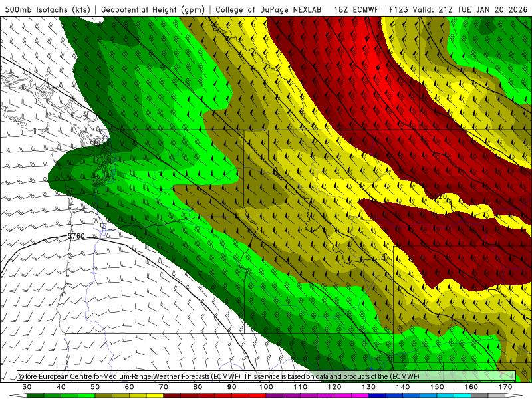Click the 5520 height contour label
Screen dimensions: 532x399
click(438, 196)
